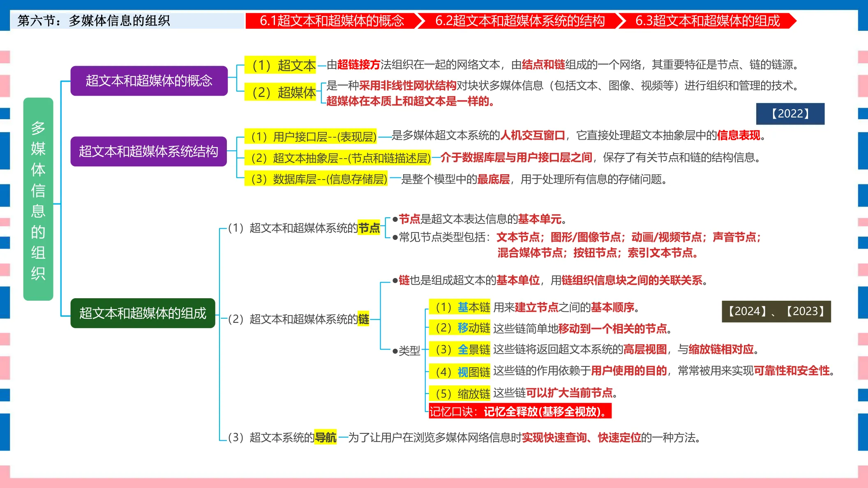Click the red phrase 可靠性和安全性
Screen dimensions: 868x488
point(792,371)
